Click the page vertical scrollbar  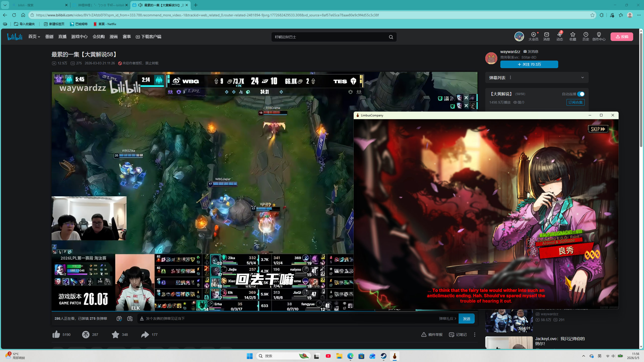[x=641, y=90]
